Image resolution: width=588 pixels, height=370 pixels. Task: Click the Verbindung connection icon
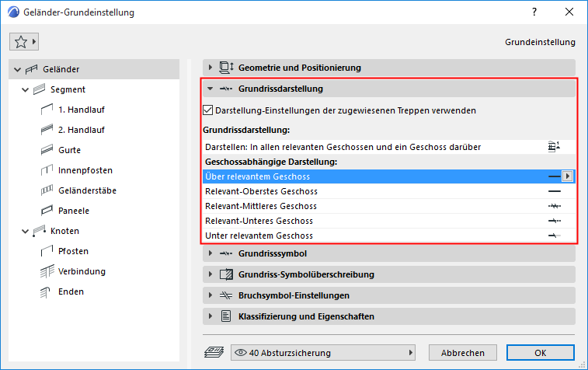click(45, 271)
